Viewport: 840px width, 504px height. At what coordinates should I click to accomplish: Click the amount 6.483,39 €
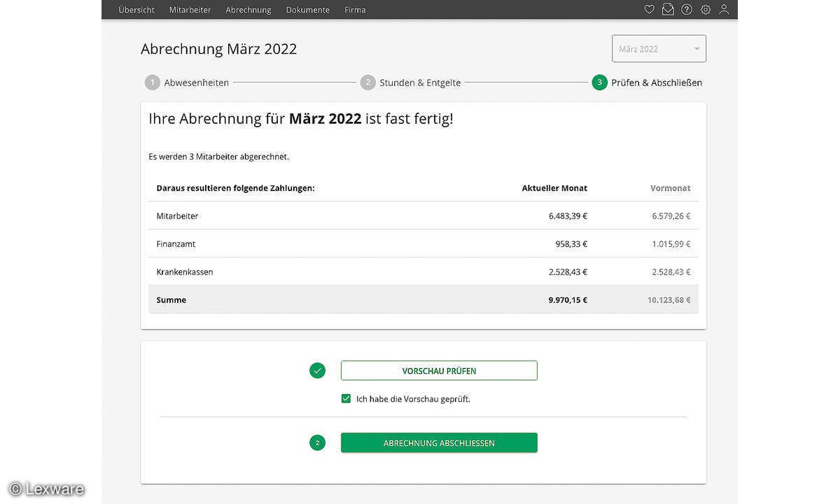pos(568,216)
